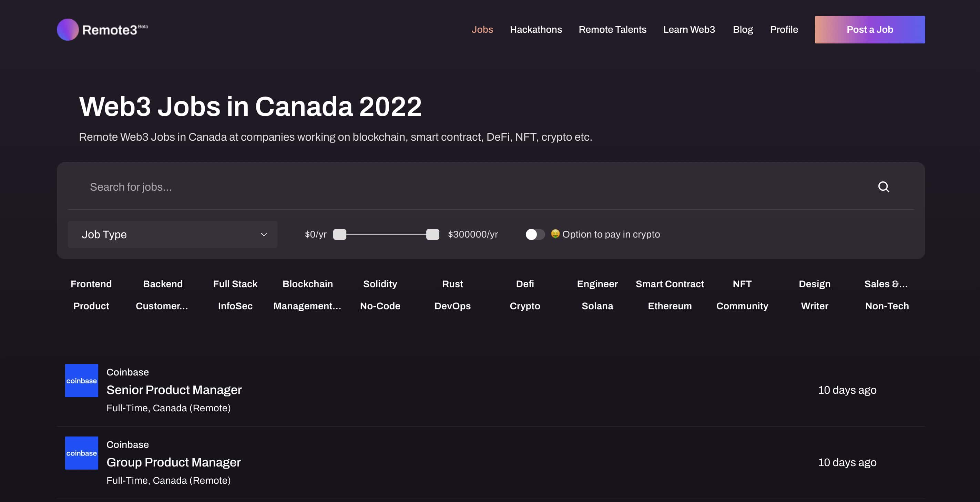Click the Post a Job button
Image resolution: width=980 pixels, height=502 pixels.
(x=870, y=30)
